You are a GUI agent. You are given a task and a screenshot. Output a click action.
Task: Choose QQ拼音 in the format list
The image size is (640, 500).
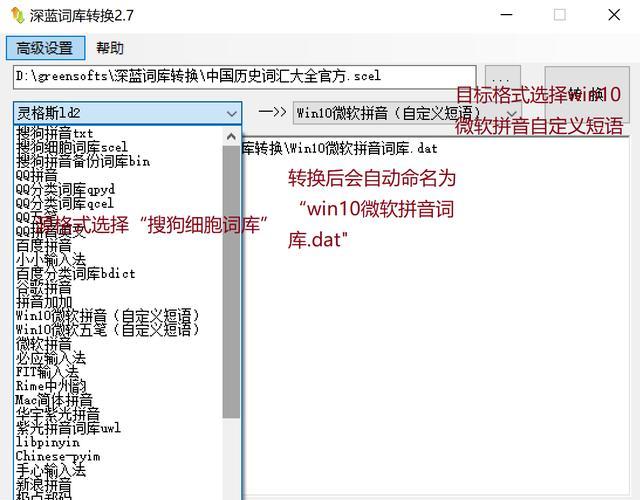click(36, 176)
